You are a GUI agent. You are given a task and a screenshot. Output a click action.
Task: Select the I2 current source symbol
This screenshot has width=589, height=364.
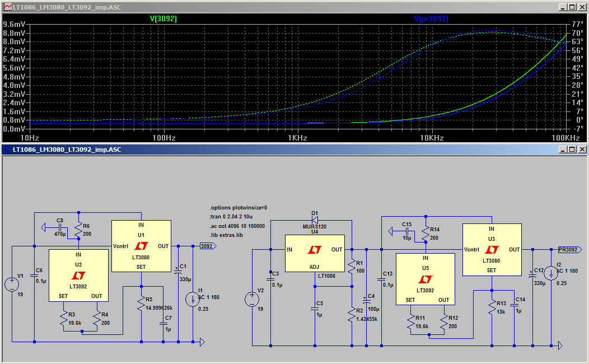pyautogui.click(x=551, y=273)
